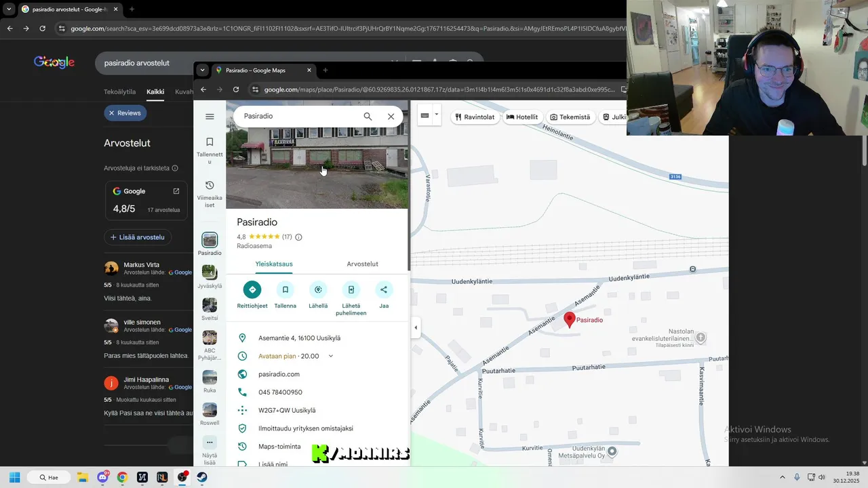
Task: Select the Jyväskylä thumbnail in the recents sidebar
Action: 210,272
